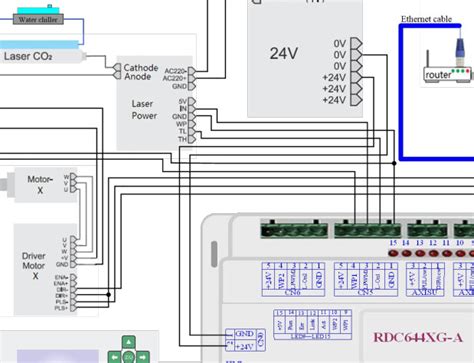Click the 5V terminal on Laser Power
Image resolution: width=474 pixels, height=363 pixels.
click(192, 101)
